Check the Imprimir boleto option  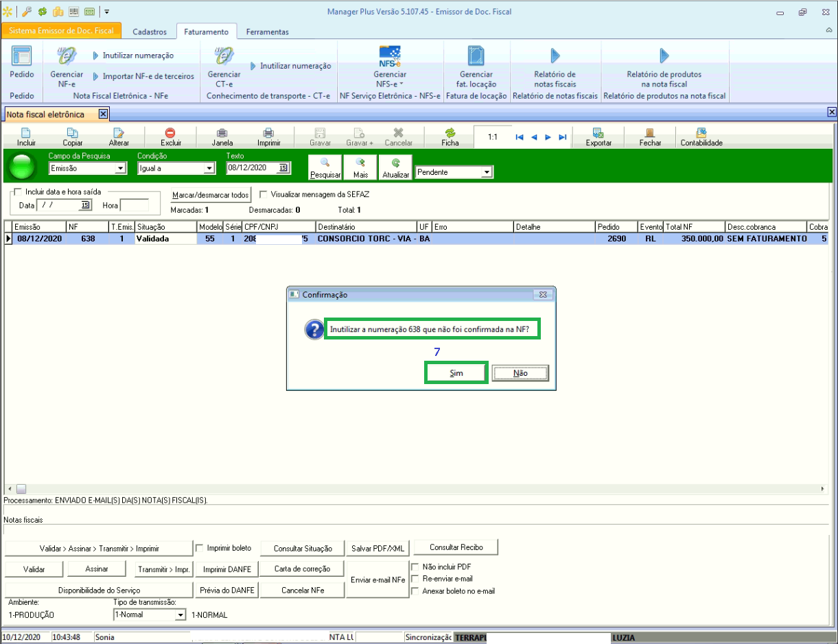pos(200,548)
